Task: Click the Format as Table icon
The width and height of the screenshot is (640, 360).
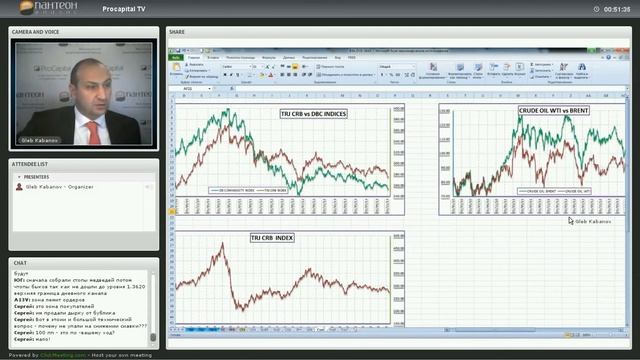Action: coord(460,67)
